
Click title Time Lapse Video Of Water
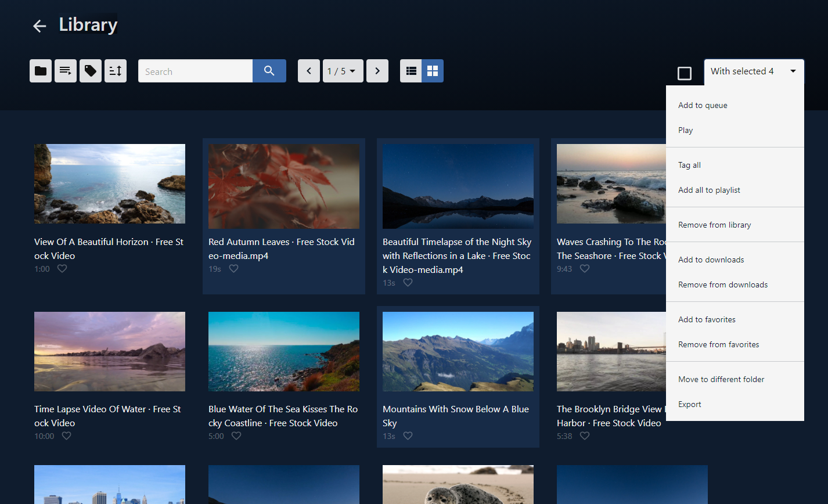point(107,416)
